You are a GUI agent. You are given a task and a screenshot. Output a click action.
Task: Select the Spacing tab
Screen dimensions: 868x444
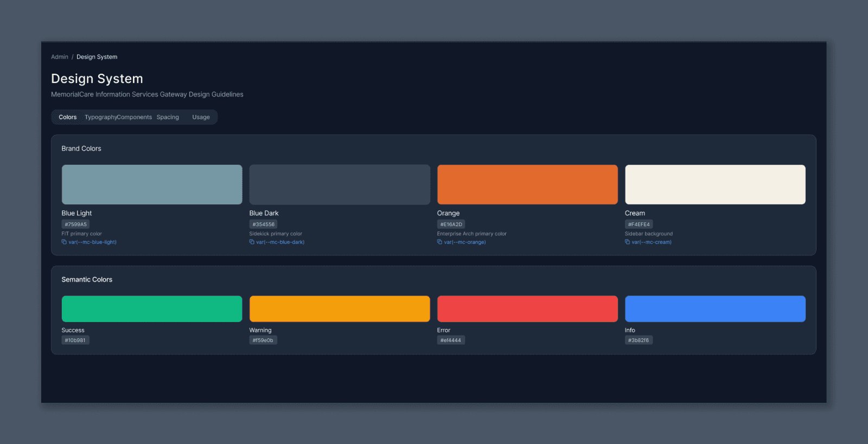click(x=168, y=117)
